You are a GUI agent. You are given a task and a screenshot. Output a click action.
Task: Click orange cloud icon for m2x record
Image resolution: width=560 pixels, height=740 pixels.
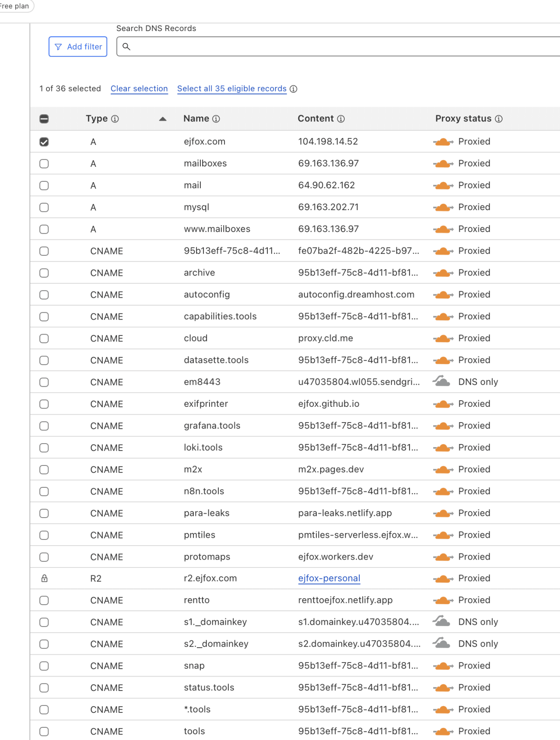[x=443, y=470]
